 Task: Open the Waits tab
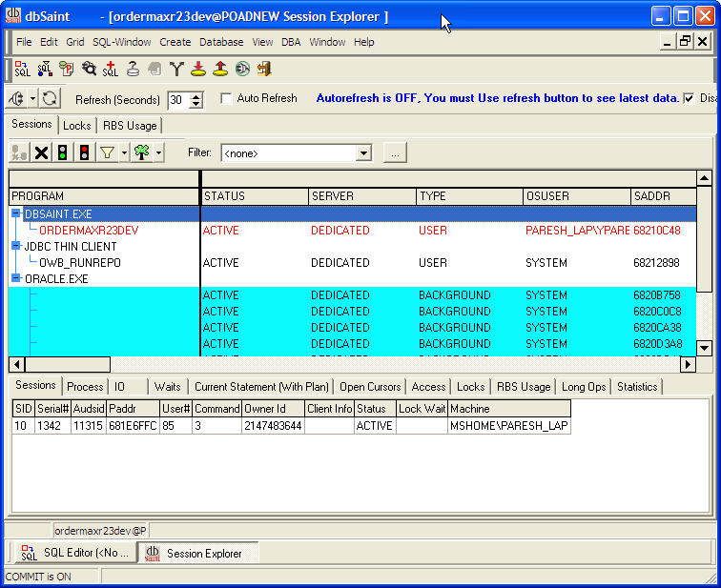coord(168,387)
